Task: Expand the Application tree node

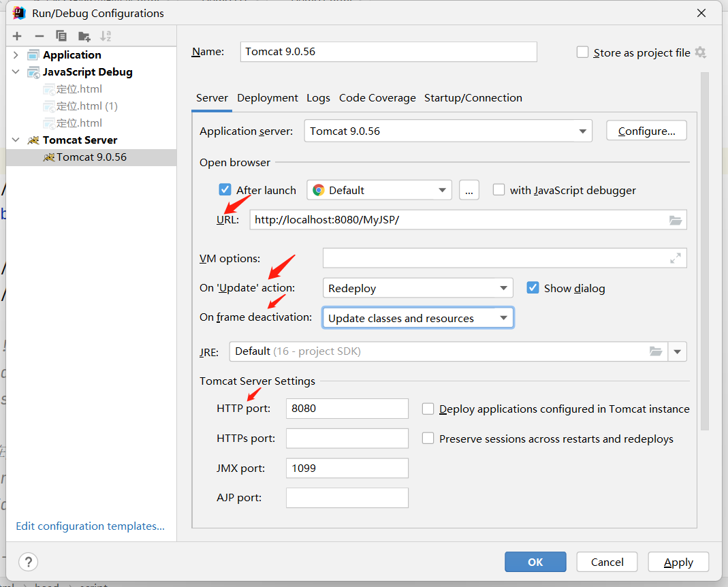Action: pos(16,55)
